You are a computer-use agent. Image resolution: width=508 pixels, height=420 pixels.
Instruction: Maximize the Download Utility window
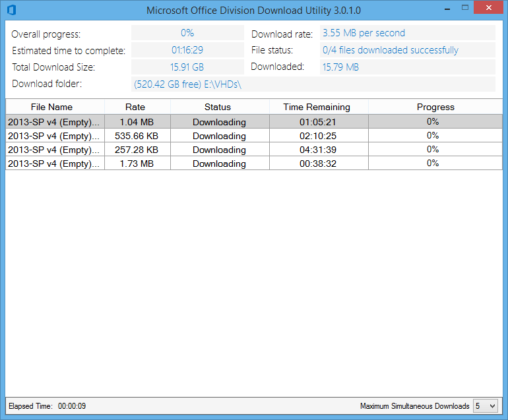(x=465, y=8)
